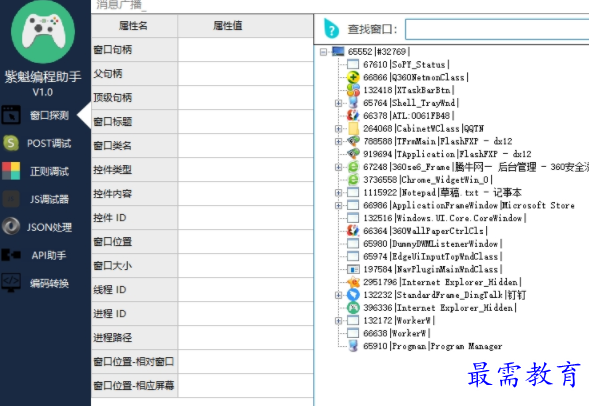Click the Progman Program Manager icon
Viewport: 589px width, 406px height.
point(353,346)
